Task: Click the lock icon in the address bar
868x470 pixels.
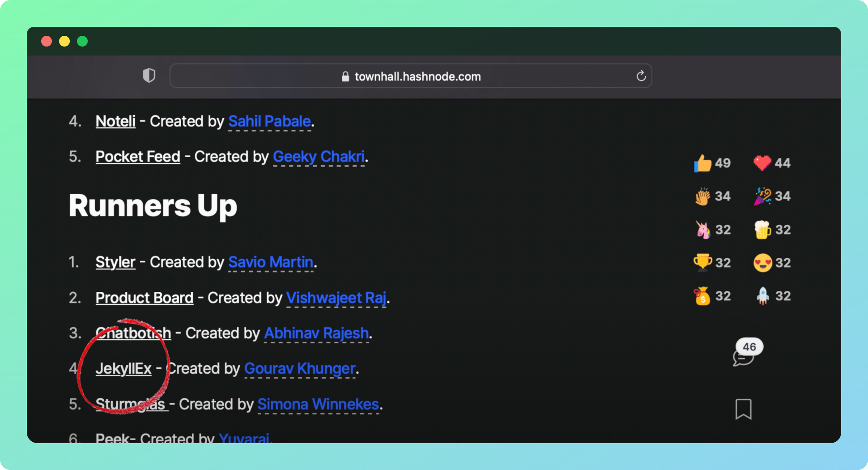Action: tap(345, 77)
